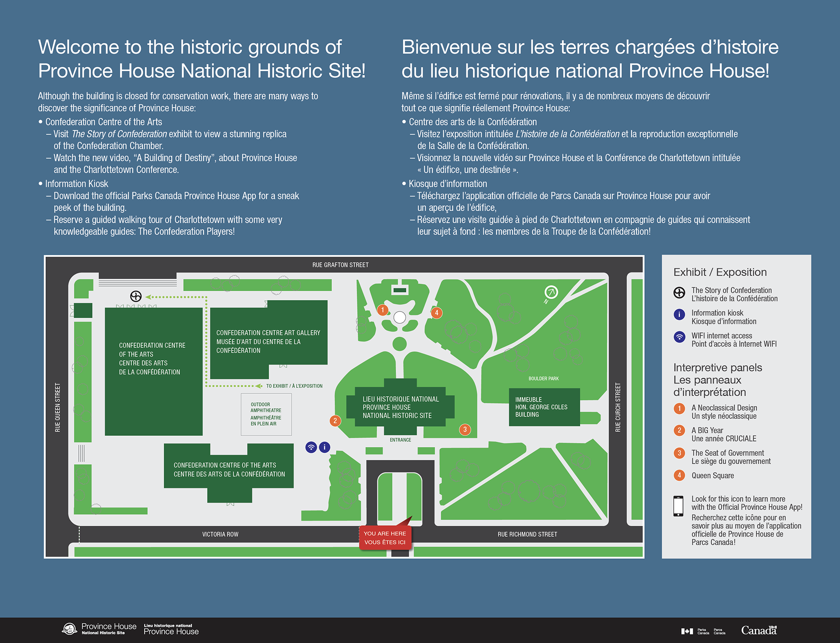Screen dimensions: 840x643
Task: Click orange marker 1 on the map
Action: point(382,310)
